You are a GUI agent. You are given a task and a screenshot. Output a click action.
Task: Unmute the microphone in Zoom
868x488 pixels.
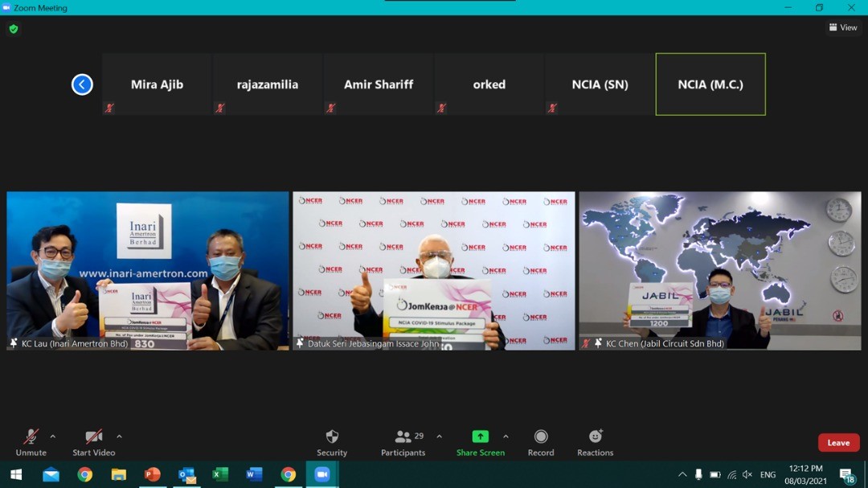tap(31, 443)
